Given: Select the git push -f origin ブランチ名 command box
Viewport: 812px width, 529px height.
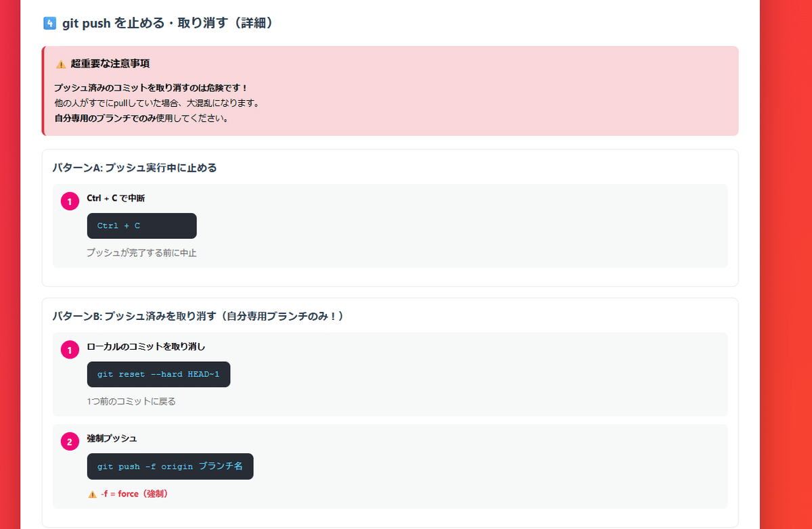Looking at the screenshot, I should pos(170,466).
